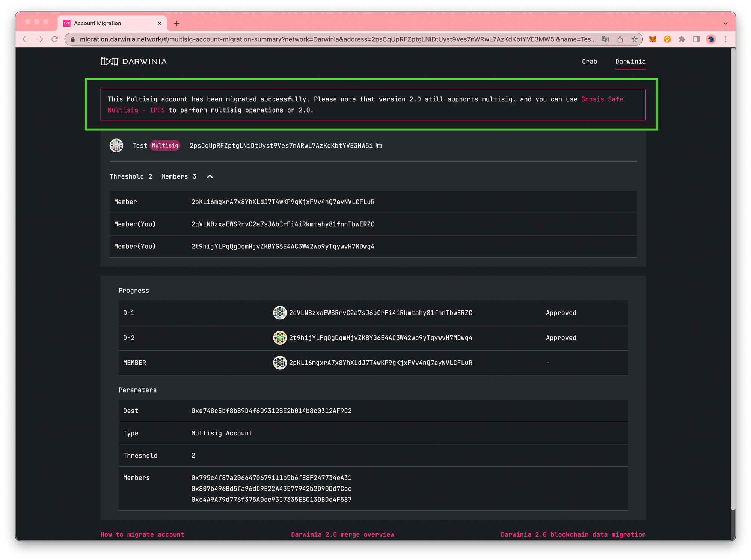Reload the page
751x560 pixels.
[x=55, y=39]
